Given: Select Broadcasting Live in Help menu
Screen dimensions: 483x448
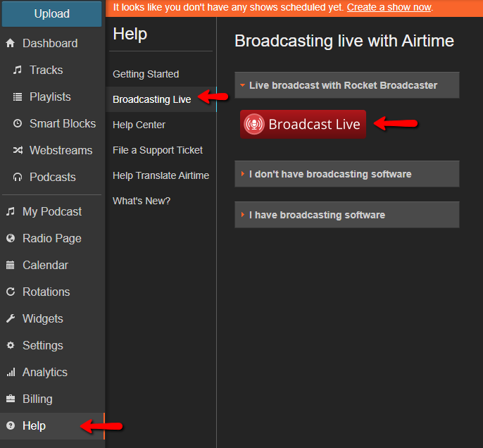Looking at the screenshot, I should click(x=152, y=99).
